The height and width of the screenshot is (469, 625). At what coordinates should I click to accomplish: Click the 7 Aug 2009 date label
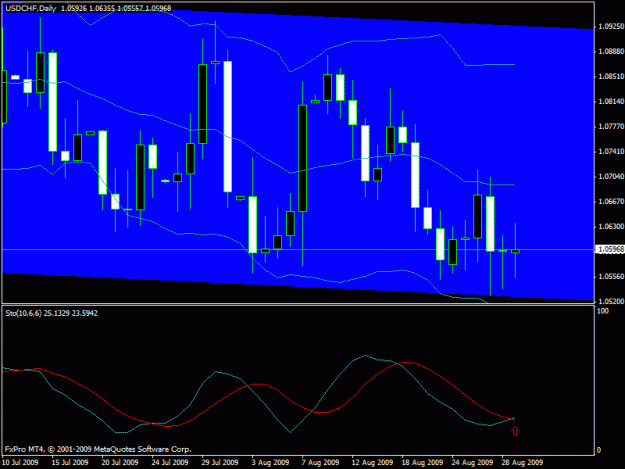pyautogui.click(x=320, y=462)
